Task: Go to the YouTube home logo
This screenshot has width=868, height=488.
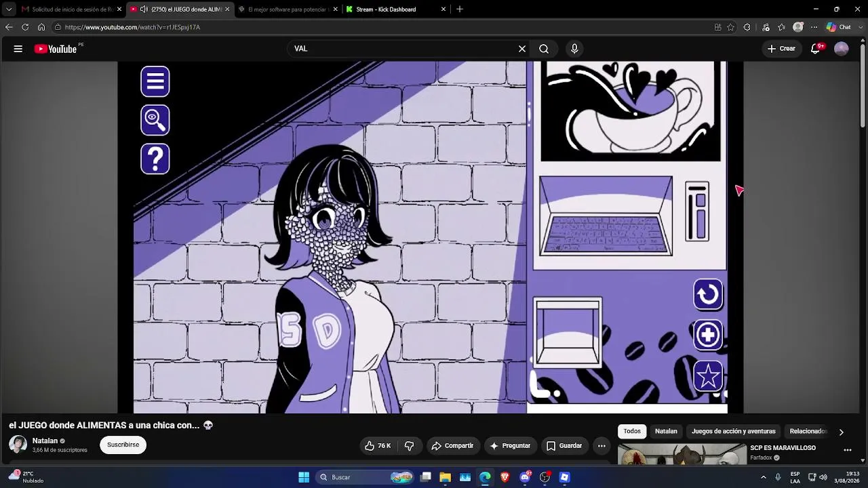Action: (x=56, y=49)
